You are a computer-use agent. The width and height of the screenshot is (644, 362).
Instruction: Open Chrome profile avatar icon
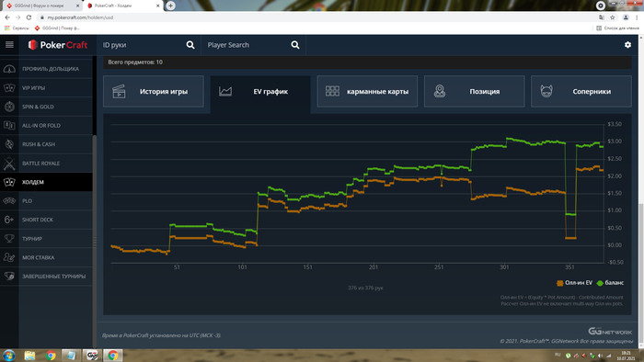tap(626, 17)
